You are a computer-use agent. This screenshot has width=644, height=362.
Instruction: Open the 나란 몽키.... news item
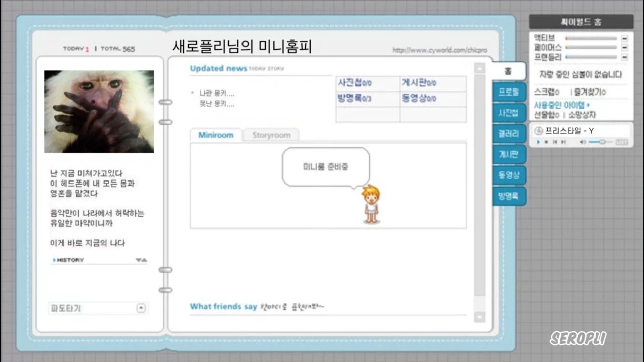point(217,93)
